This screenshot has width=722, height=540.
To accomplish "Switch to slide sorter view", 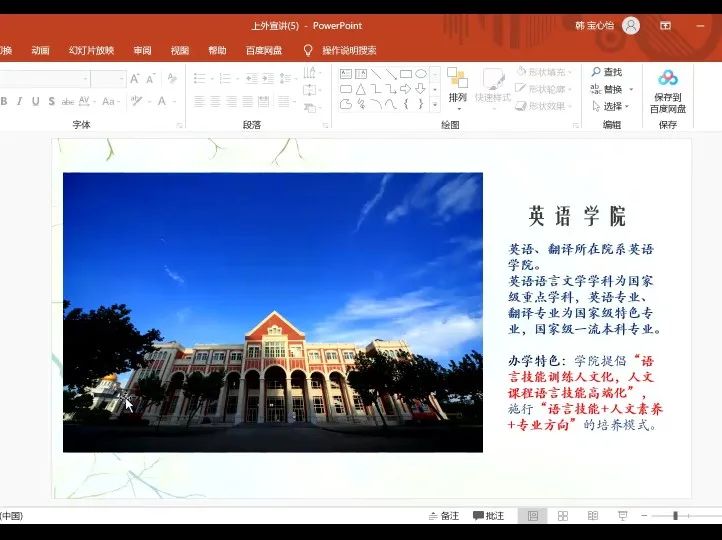I will [x=563, y=516].
